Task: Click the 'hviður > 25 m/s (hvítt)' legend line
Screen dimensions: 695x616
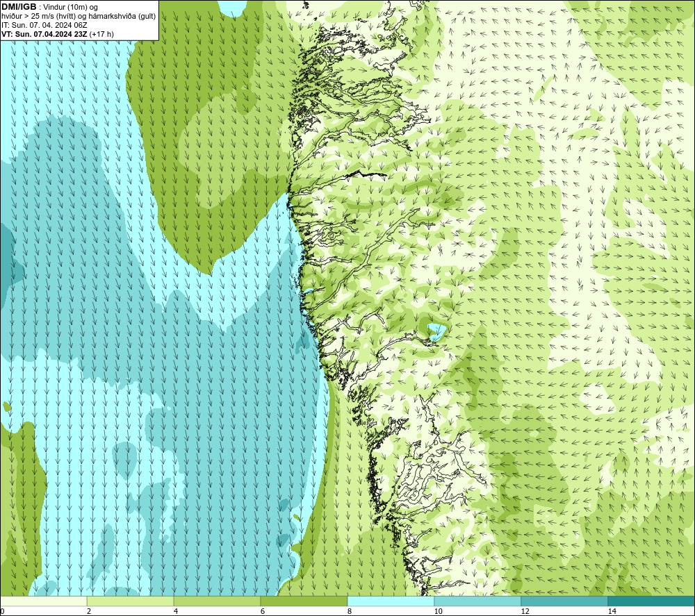Action: 79,17
